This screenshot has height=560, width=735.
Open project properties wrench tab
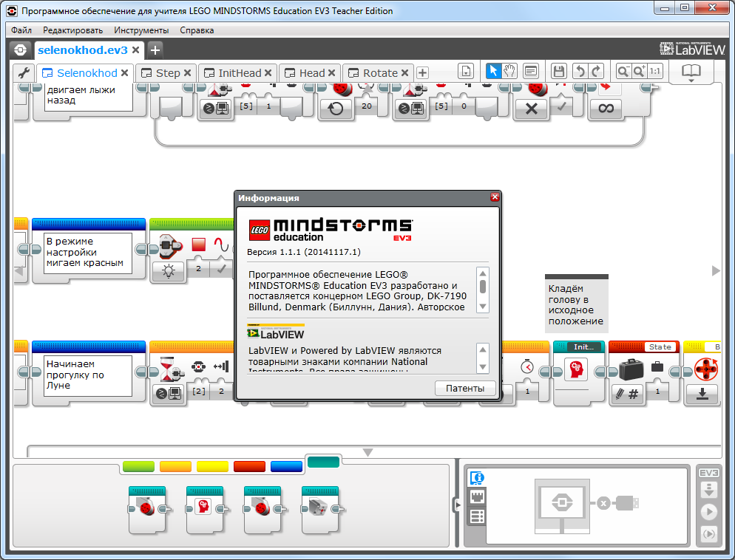24,73
